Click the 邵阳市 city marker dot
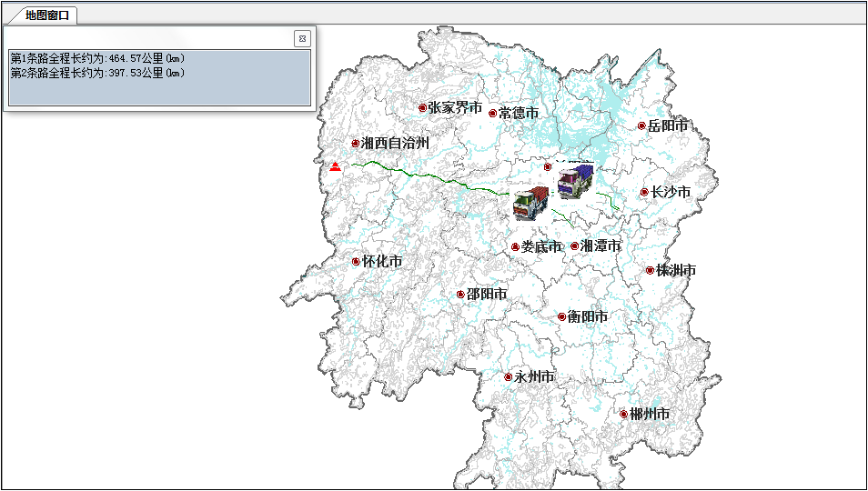 tap(460, 295)
